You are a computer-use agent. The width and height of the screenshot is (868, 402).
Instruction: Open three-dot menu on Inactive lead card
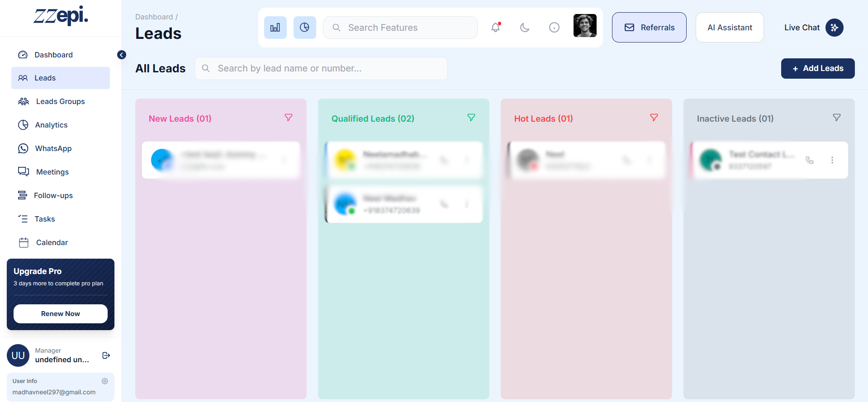coord(832,160)
